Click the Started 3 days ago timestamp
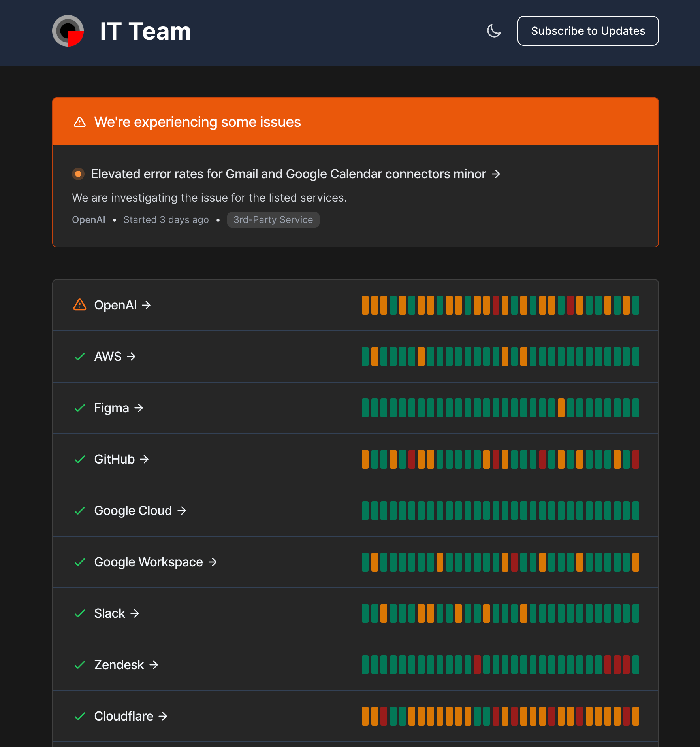The image size is (700, 747). (x=166, y=220)
